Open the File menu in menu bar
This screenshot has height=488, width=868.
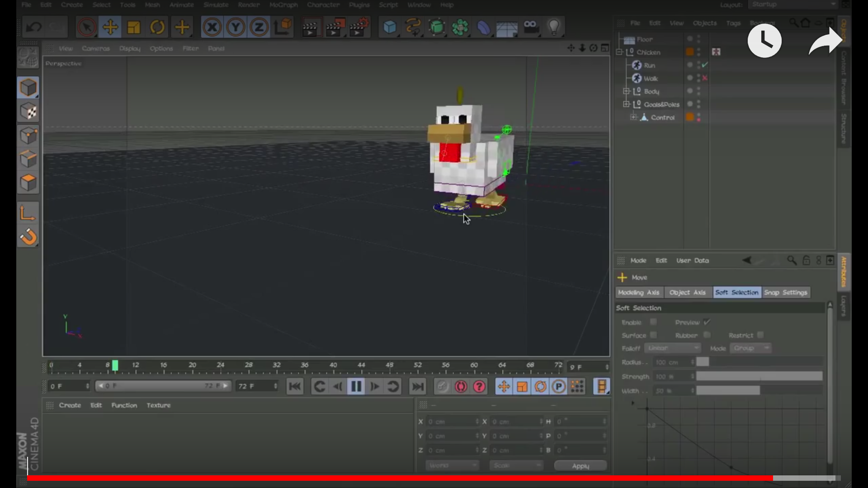[26, 5]
